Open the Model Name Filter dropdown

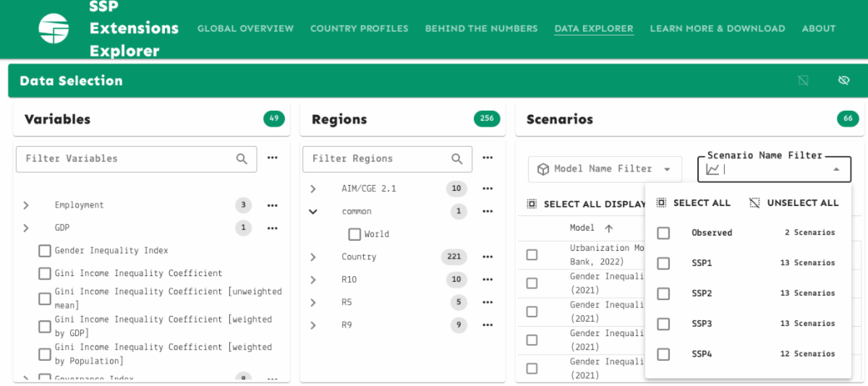pos(604,169)
